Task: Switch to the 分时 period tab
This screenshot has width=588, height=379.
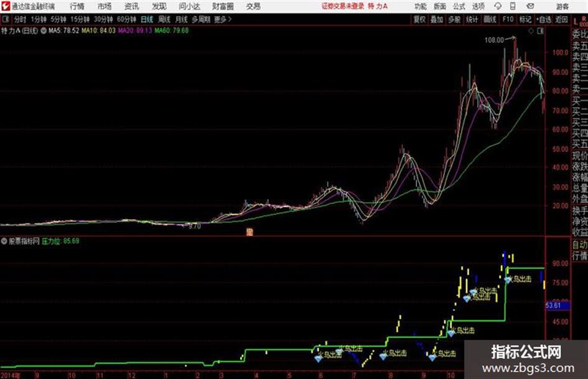Action: tap(21, 19)
